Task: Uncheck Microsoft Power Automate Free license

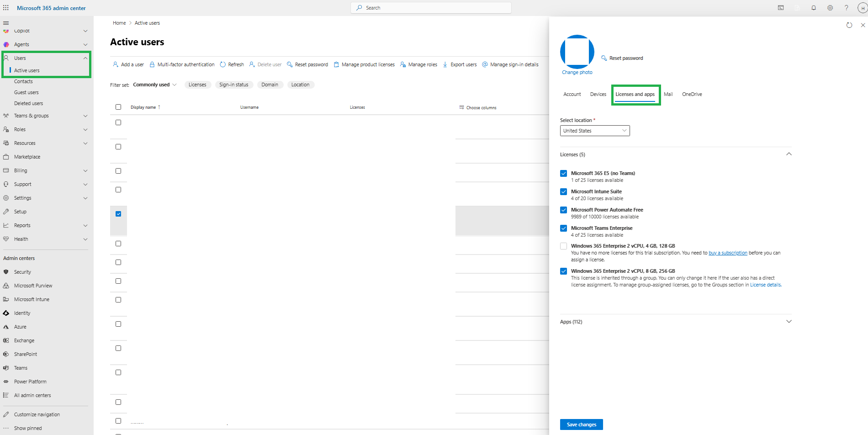Action: (x=564, y=210)
